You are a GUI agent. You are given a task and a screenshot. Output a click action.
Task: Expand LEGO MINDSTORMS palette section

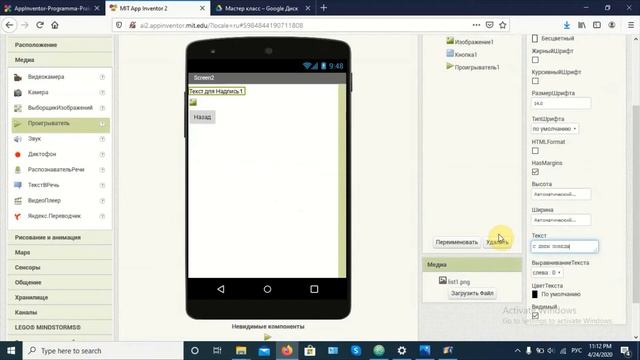60,327
